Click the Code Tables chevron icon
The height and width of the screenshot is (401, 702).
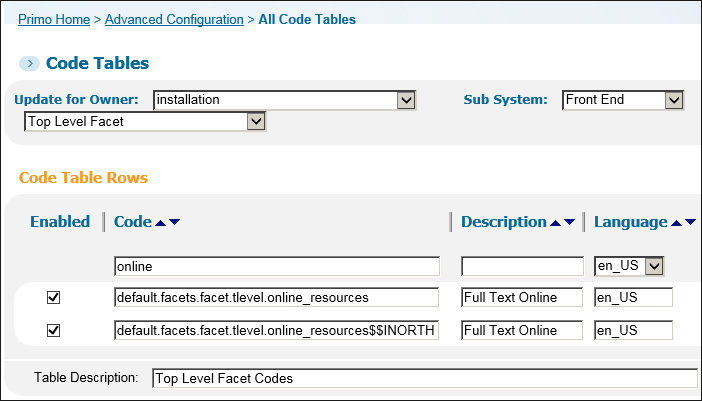tap(30, 64)
